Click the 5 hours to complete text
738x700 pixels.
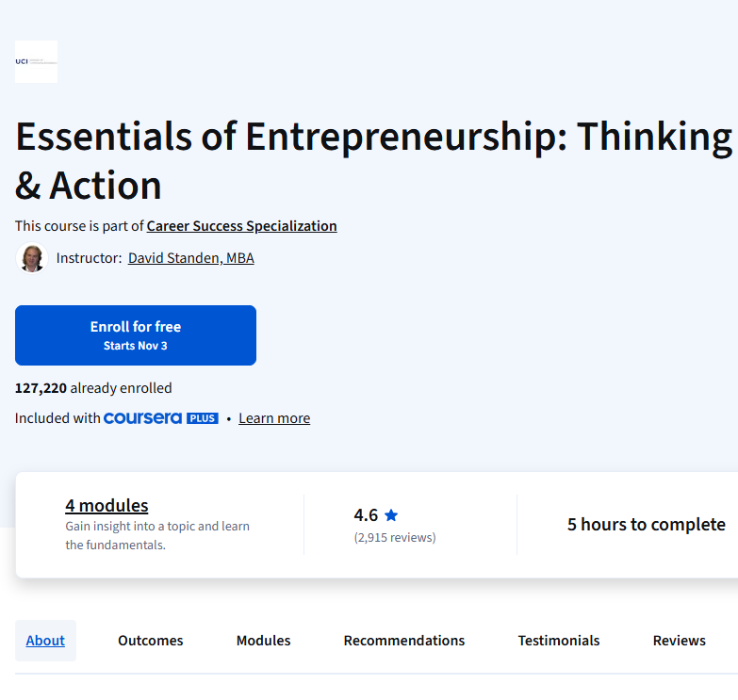click(647, 525)
